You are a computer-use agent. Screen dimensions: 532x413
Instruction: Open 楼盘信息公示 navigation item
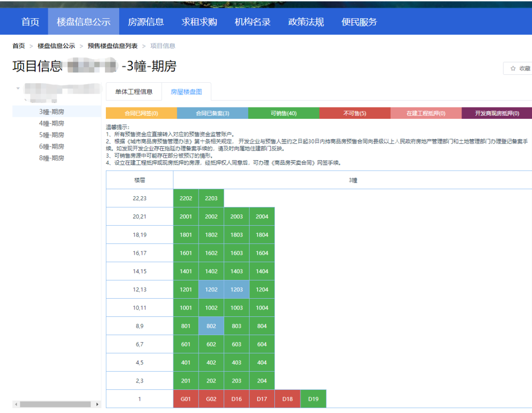coord(83,22)
